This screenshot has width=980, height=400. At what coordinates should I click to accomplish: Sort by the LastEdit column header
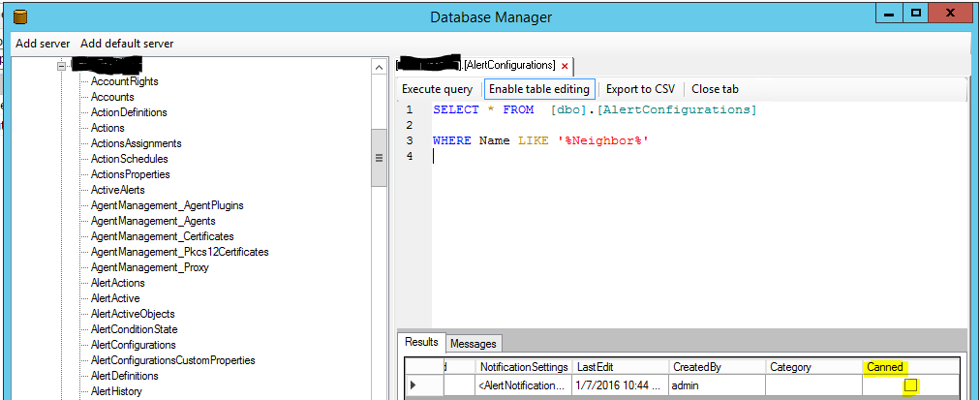click(x=620, y=367)
